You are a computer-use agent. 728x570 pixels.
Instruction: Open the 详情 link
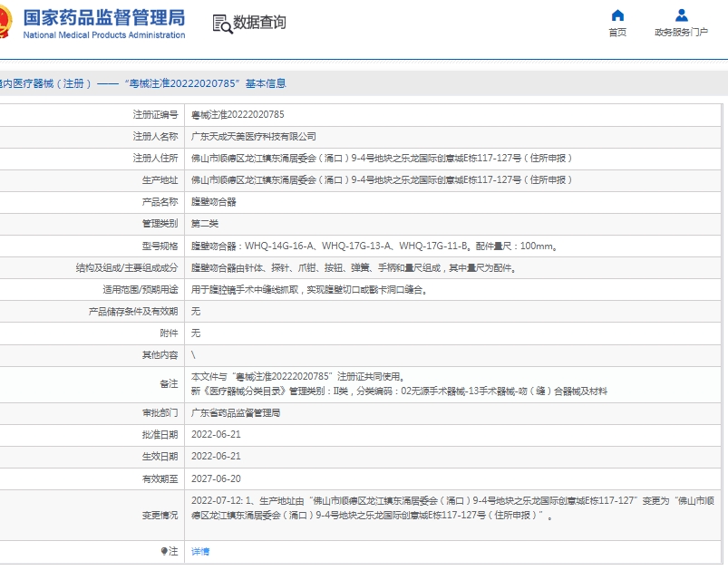tap(200, 552)
